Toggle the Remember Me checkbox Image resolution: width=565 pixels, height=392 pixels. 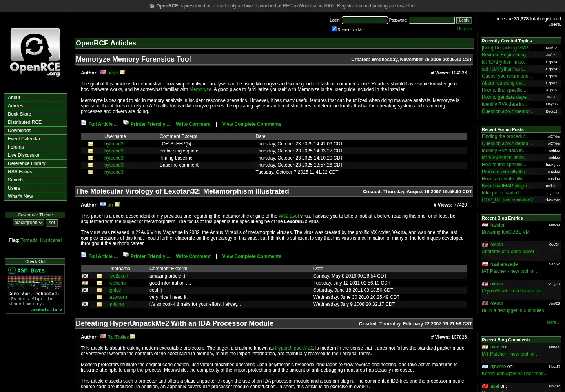[334, 29]
